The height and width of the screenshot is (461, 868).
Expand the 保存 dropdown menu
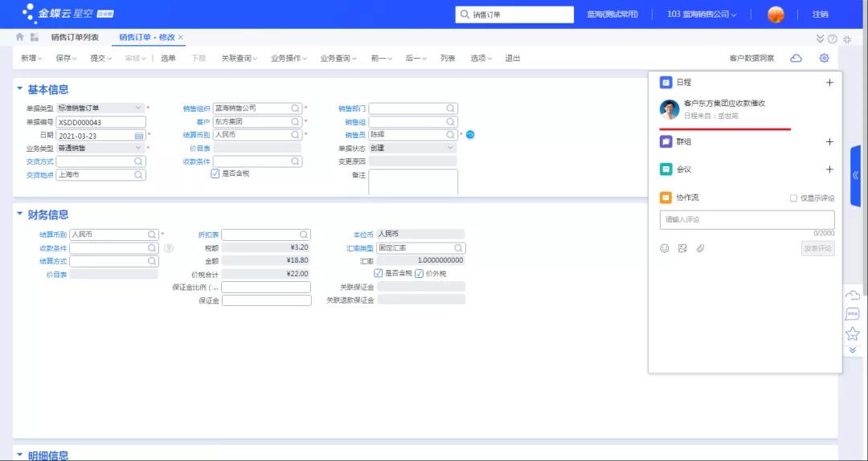click(66, 58)
